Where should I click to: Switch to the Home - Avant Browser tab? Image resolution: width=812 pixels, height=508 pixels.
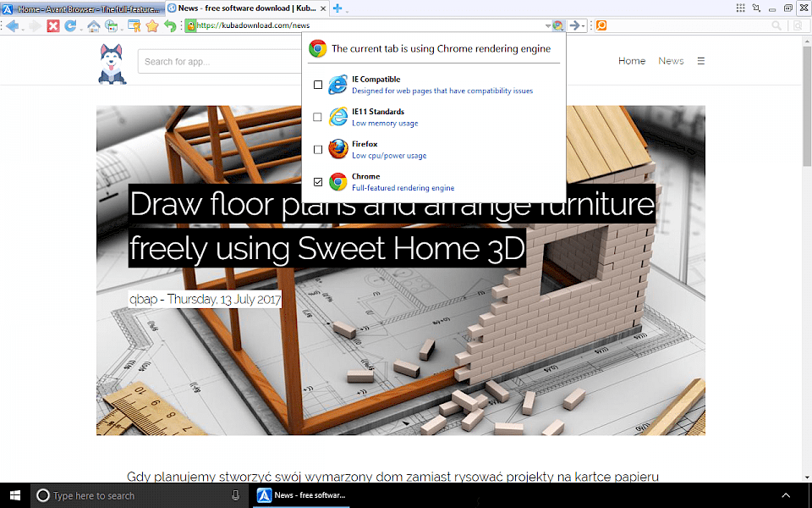[83, 8]
